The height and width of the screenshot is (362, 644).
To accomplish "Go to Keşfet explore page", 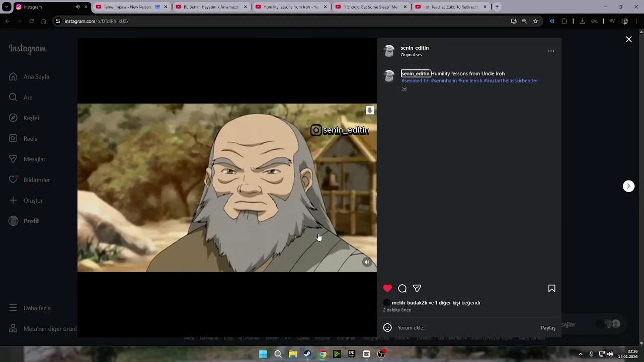I will [24, 118].
